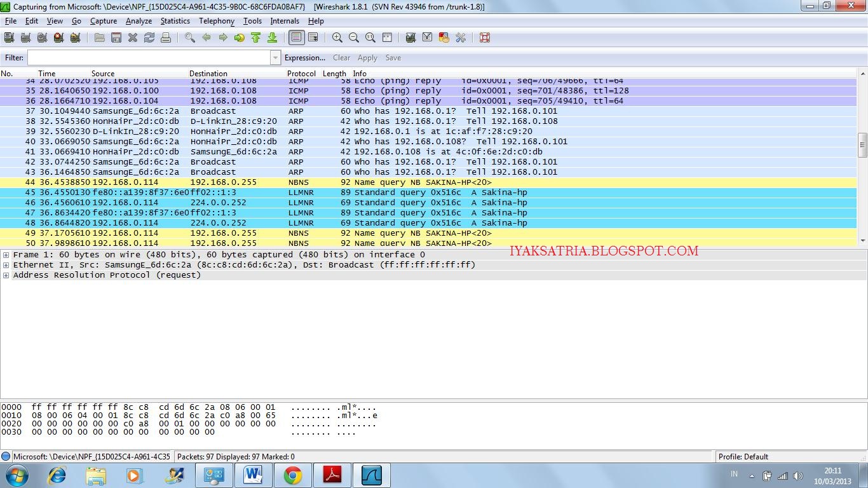Select packet 45 LLMNR standard query
The image size is (868, 488).
click(428, 193)
